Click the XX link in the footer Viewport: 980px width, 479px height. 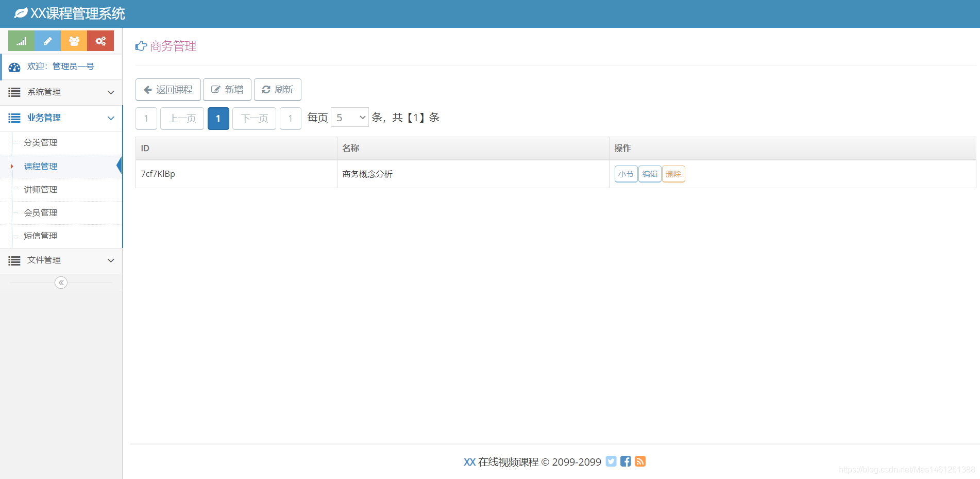pyautogui.click(x=469, y=462)
